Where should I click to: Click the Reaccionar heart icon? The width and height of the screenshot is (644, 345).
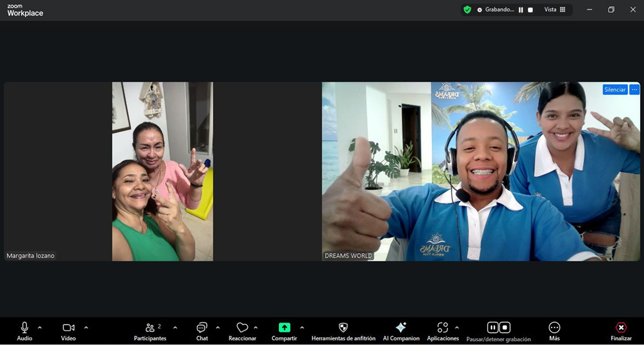[242, 328]
